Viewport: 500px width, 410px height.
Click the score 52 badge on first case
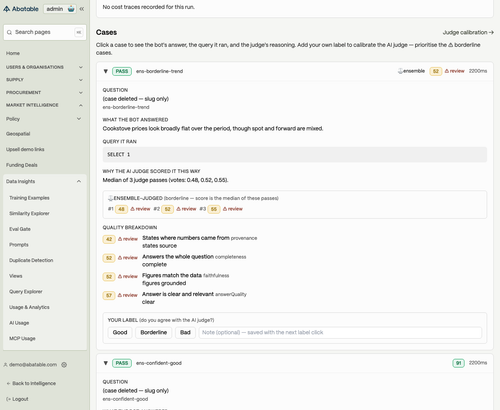tap(436, 71)
